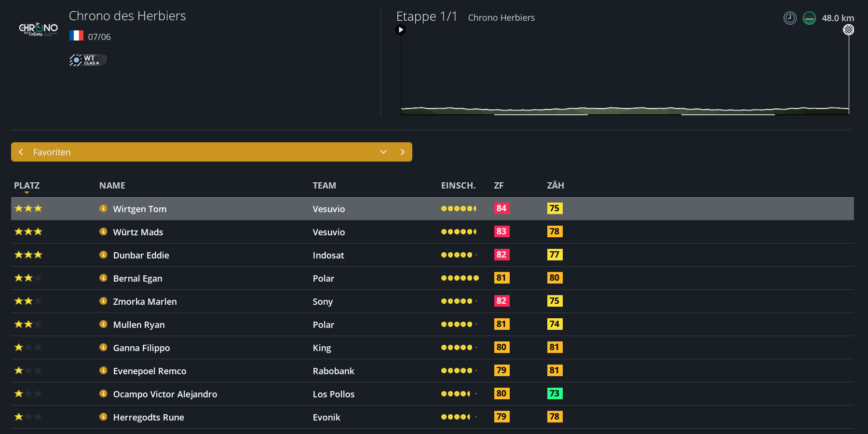Click the time trial clock icon
Image resolution: width=868 pixels, height=434 pixels.
click(790, 18)
